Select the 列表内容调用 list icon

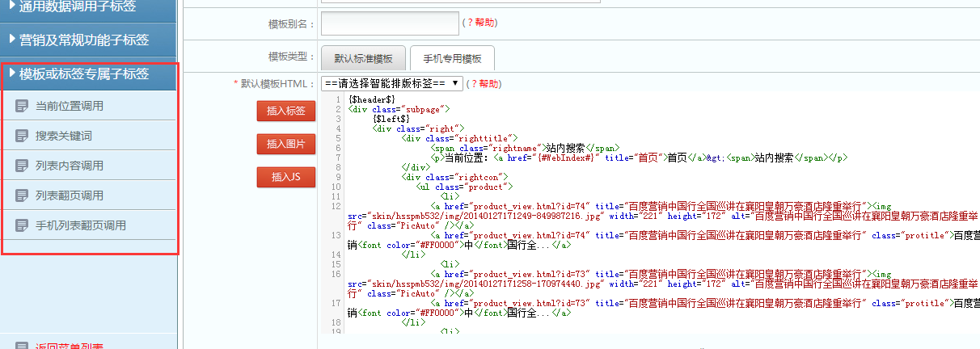tap(22, 166)
